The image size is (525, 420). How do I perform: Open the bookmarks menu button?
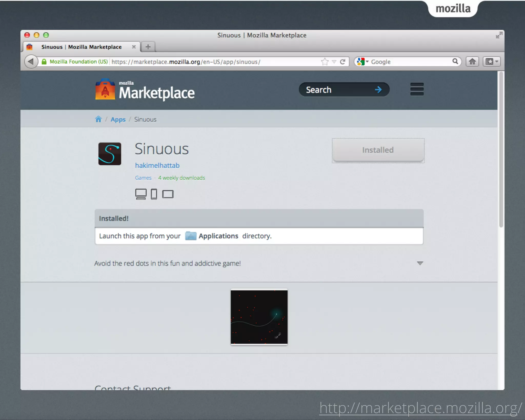click(x=492, y=62)
